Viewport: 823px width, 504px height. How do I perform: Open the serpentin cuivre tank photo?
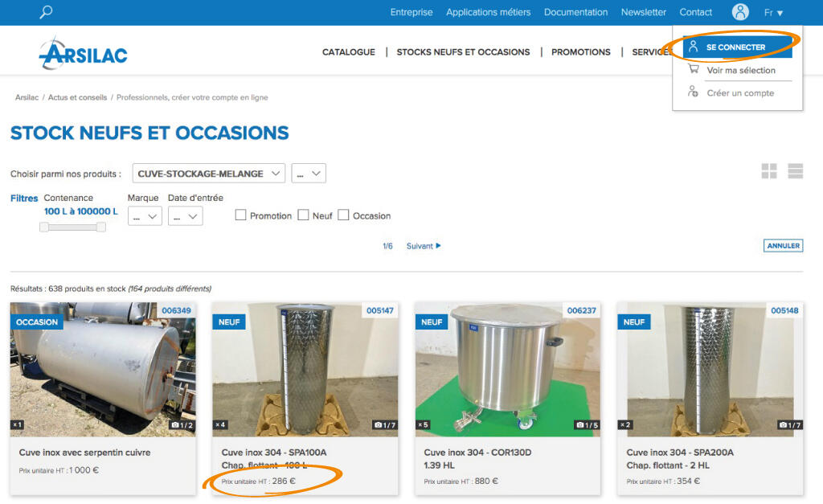[103, 369]
